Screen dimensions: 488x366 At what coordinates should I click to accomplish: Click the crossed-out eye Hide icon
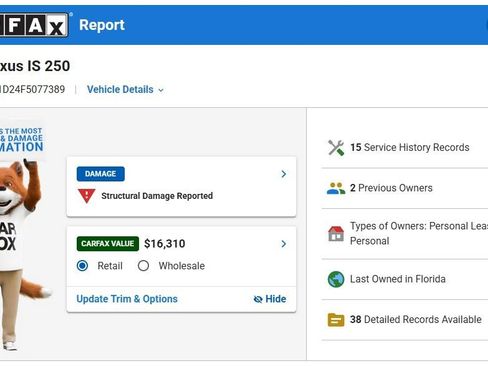(x=258, y=299)
